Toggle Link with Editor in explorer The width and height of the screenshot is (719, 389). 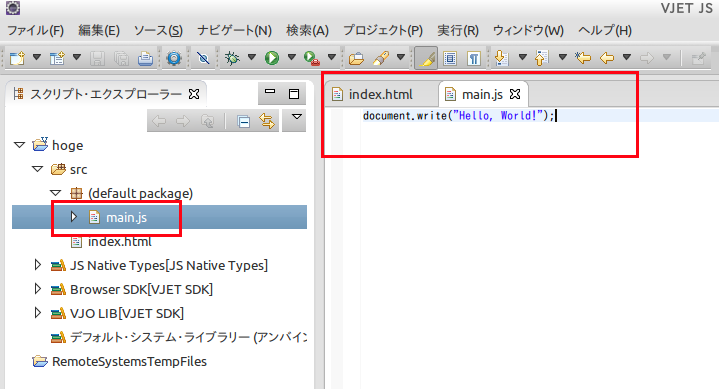(267, 121)
